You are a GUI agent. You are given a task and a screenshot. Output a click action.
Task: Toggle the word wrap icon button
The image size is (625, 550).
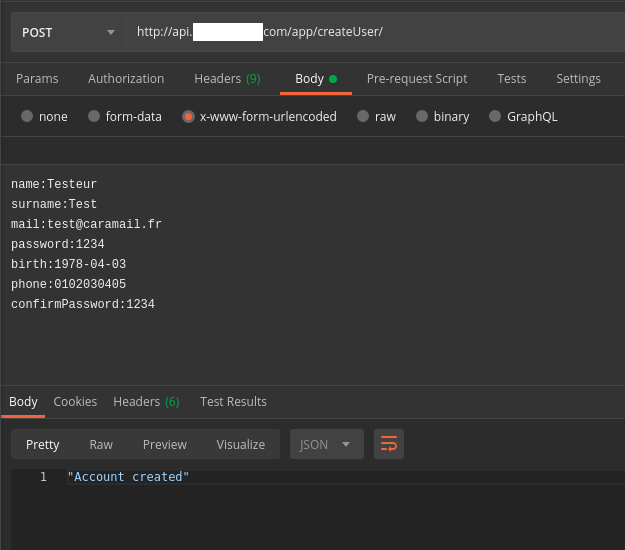pos(389,444)
